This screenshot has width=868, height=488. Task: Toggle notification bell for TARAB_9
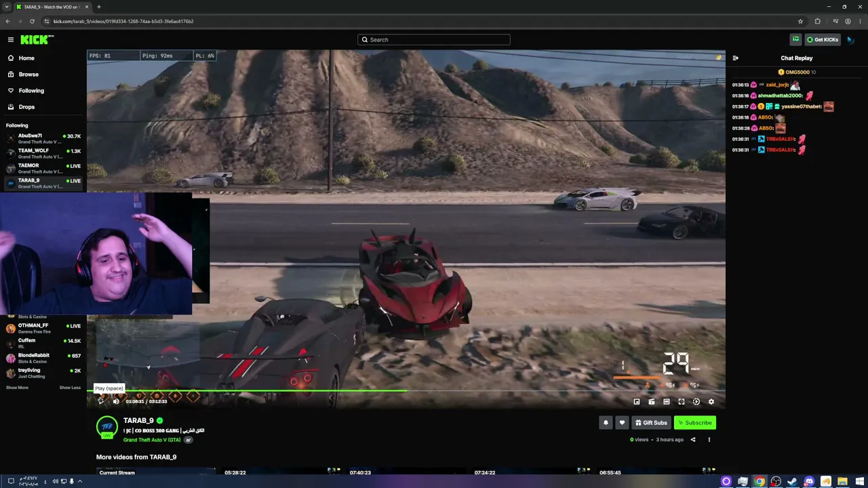[x=606, y=423]
